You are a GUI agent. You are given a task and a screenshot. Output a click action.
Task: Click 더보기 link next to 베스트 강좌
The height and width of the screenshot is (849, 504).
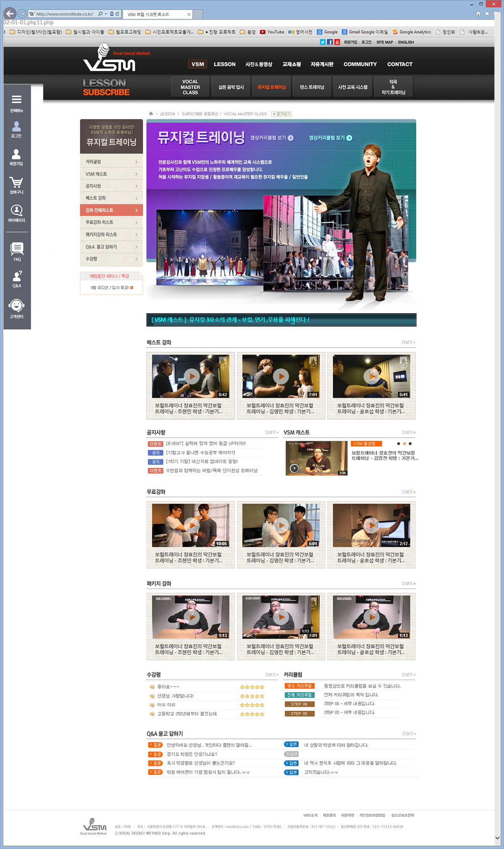[407, 343]
